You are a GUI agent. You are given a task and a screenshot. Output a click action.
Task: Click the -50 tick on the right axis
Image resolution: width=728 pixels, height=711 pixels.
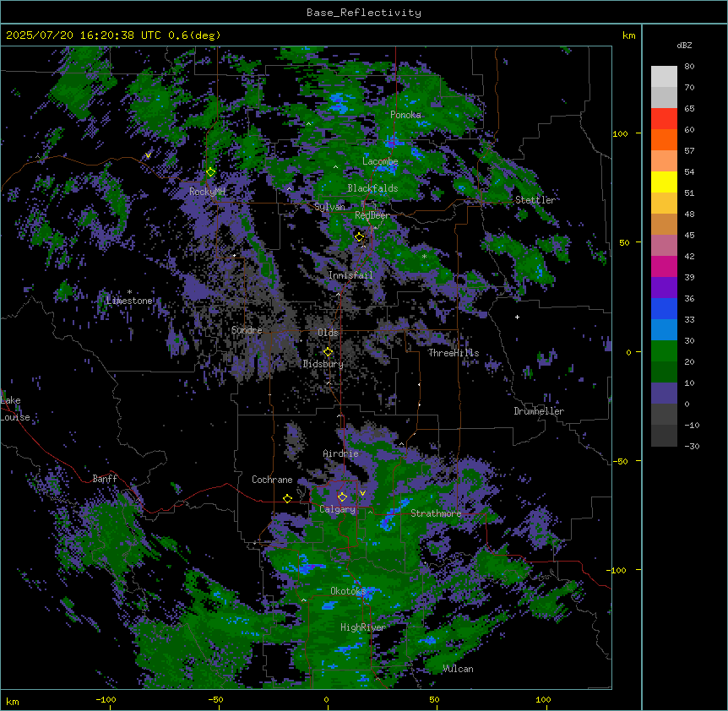620,461
